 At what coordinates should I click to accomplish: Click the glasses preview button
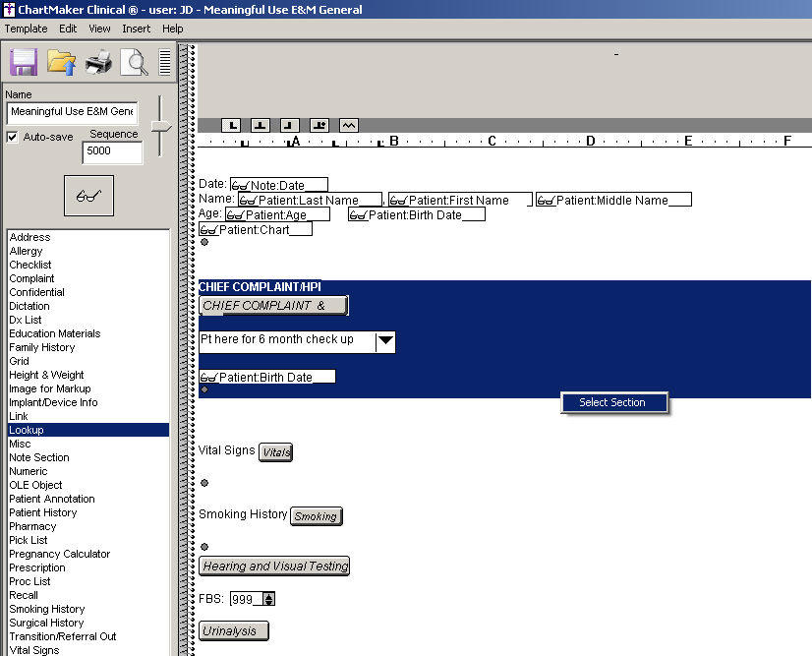[x=88, y=196]
